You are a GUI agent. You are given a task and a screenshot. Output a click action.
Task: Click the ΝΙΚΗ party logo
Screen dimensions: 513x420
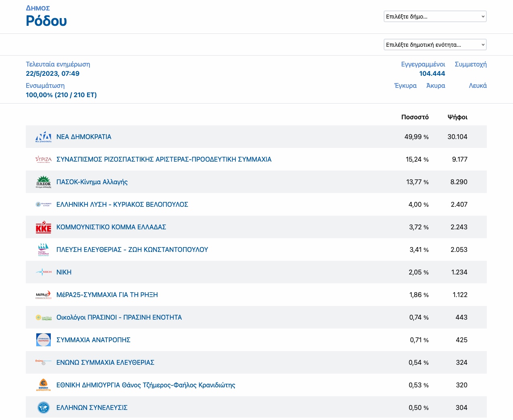[44, 272]
